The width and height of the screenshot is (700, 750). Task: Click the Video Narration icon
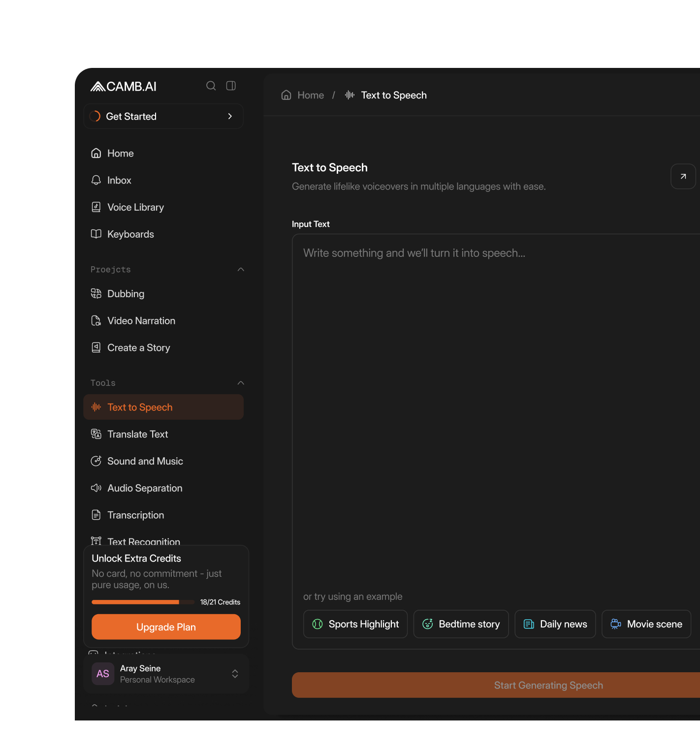click(x=96, y=321)
